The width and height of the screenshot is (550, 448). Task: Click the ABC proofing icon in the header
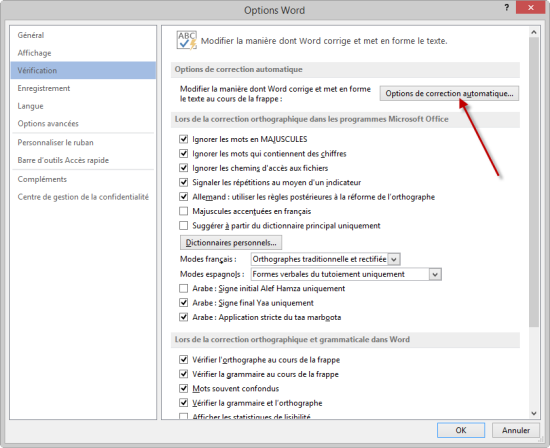[x=187, y=40]
